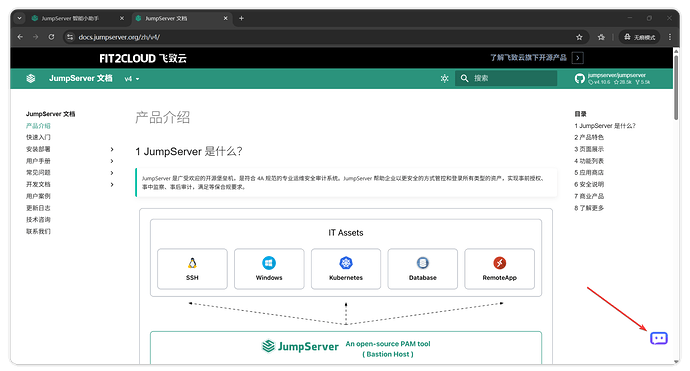Click the page vertical scrollbar thumb

(x=676, y=87)
